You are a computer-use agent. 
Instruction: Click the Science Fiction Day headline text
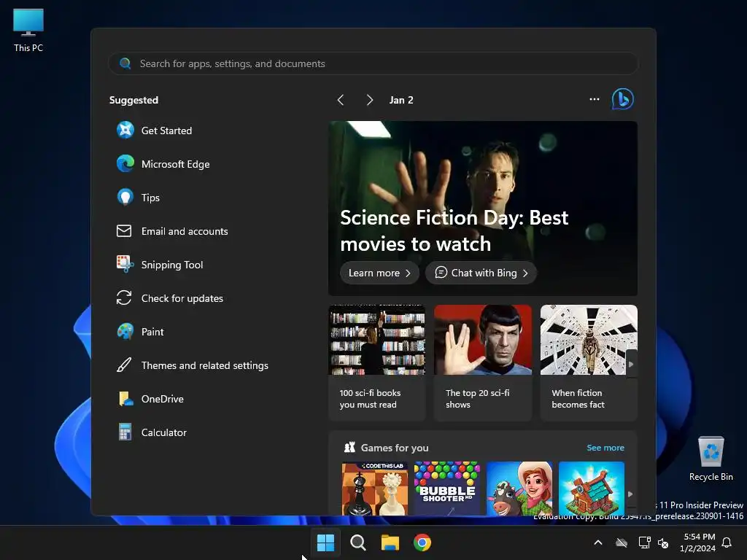454,231
